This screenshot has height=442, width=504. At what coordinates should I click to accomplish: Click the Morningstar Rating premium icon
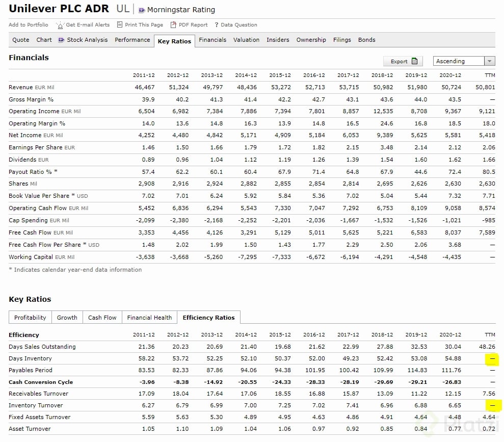tap(142, 10)
